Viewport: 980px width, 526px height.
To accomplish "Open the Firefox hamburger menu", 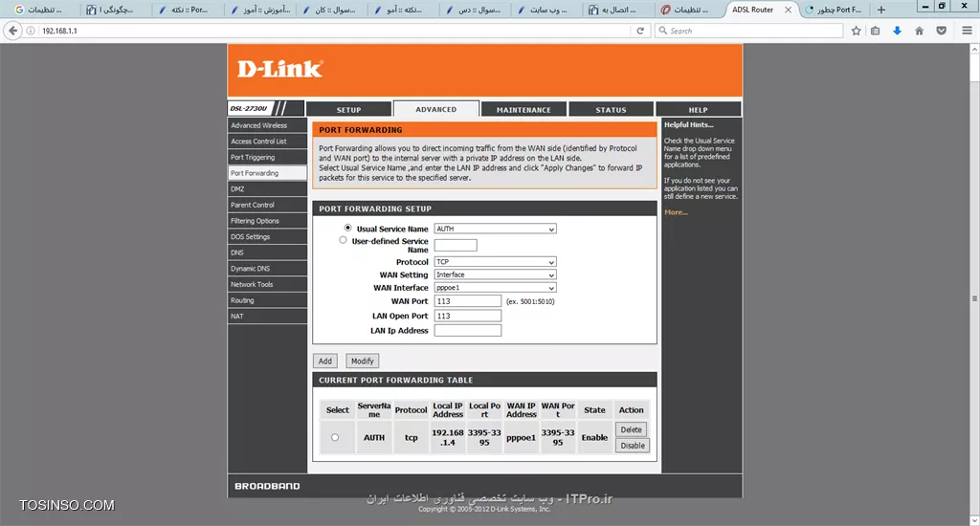I will coord(967,31).
